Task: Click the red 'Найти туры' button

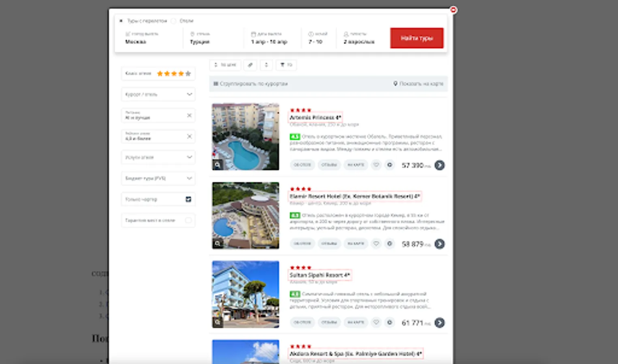Action: (417, 38)
